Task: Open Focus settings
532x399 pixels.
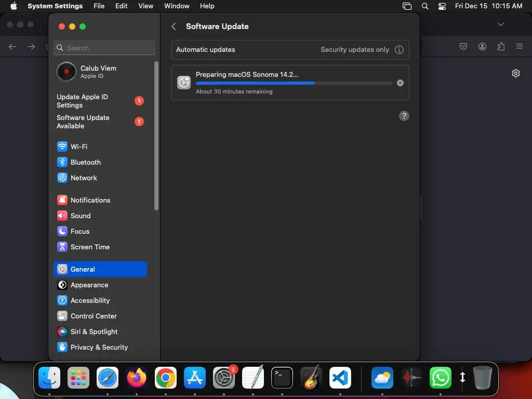Action: pos(100,231)
